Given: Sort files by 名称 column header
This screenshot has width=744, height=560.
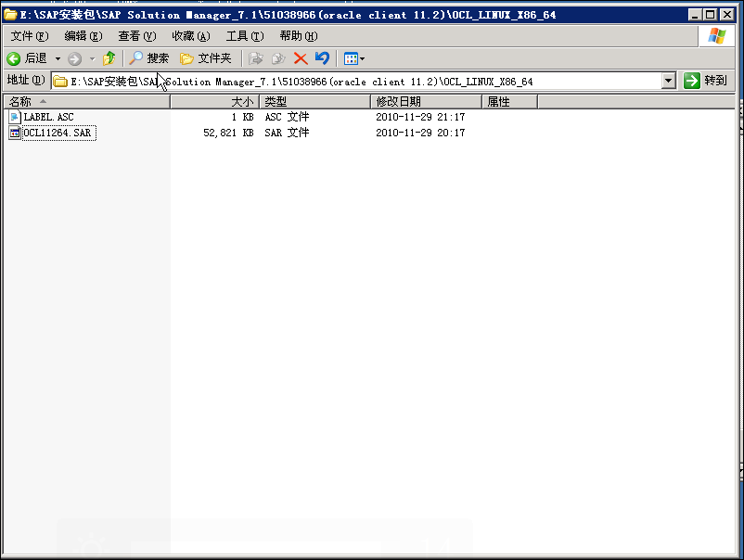Looking at the screenshot, I should (x=86, y=101).
